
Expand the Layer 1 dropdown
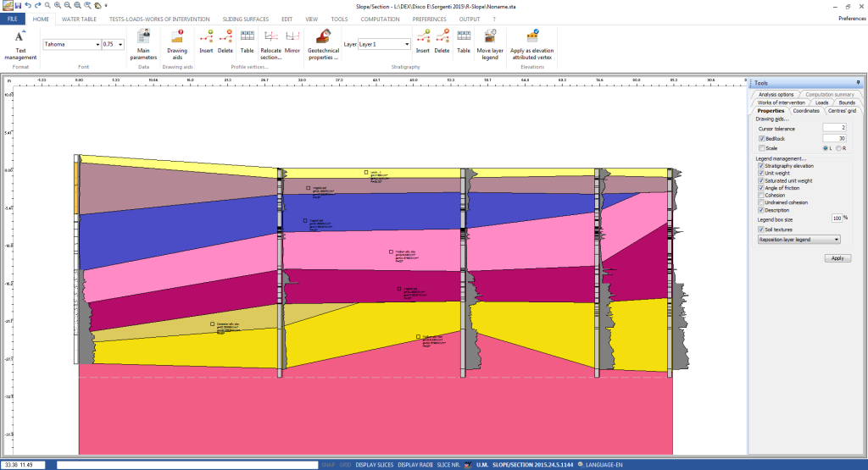407,44
